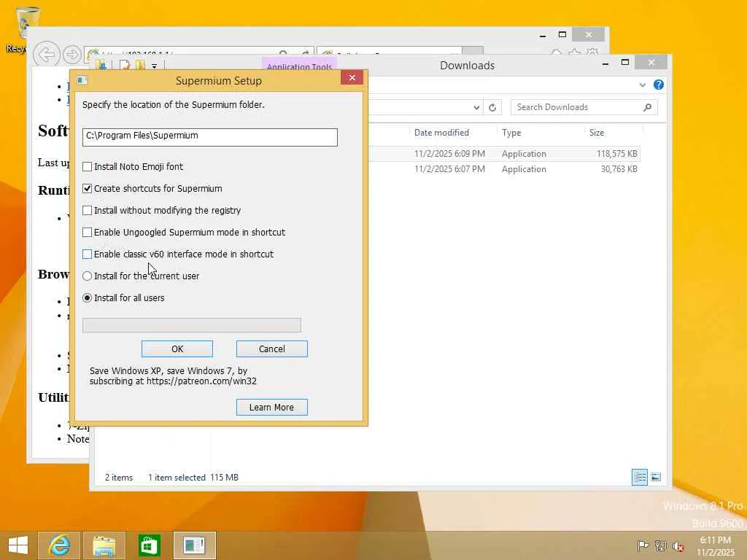Click date 11/2/2025 6:09 PM cell

(449, 154)
